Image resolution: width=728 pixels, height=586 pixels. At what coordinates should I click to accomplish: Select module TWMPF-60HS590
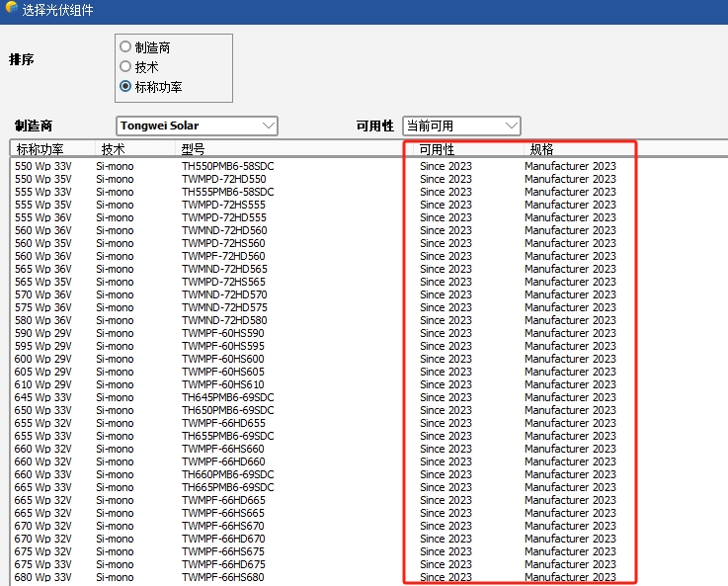point(223,333)
